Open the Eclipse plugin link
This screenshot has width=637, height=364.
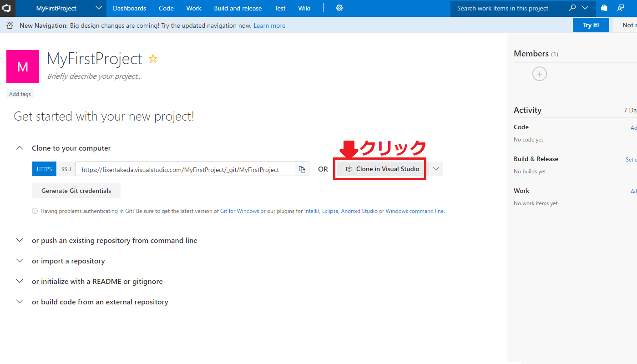click(330, 211)
